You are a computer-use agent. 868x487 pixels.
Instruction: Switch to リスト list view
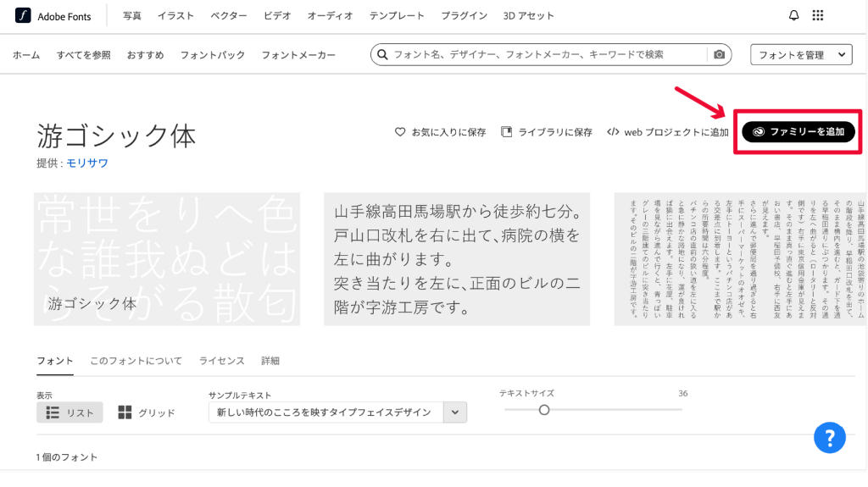pyautogui.click(x=70, y=412)
